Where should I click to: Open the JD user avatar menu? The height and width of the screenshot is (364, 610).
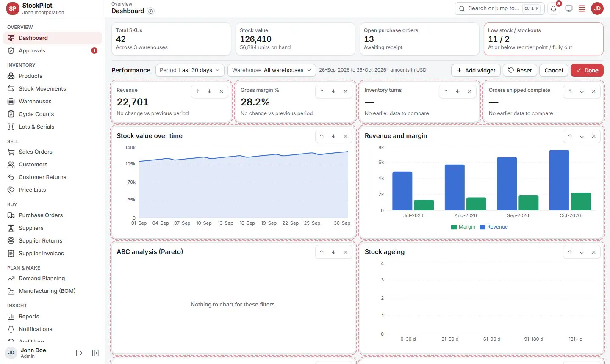point(597,8)
